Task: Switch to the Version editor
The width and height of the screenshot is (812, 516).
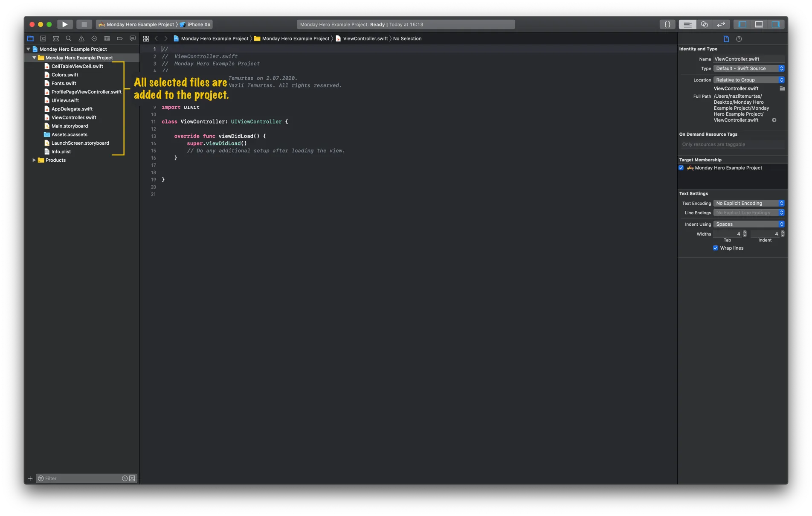Action: click(x=721, y=24)
